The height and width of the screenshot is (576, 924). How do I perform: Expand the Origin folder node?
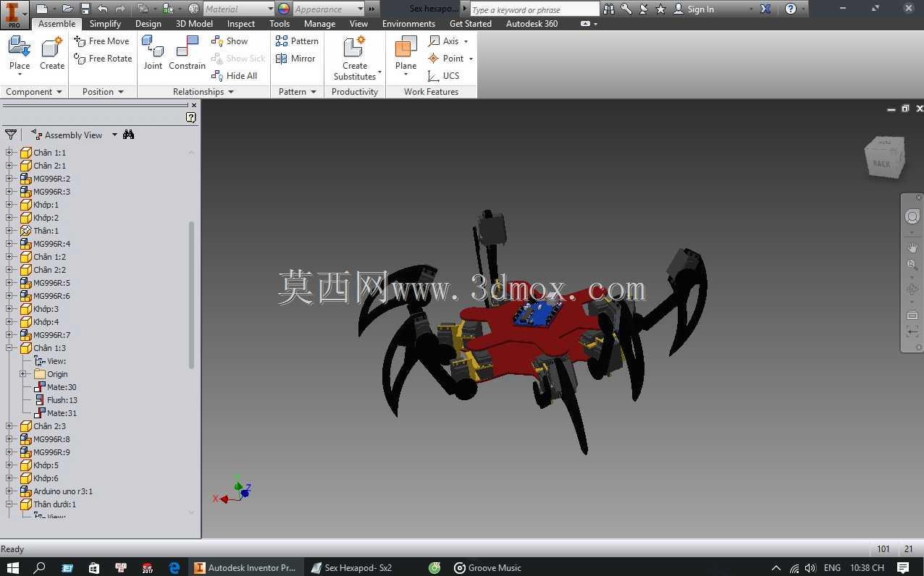click(23, 374)
